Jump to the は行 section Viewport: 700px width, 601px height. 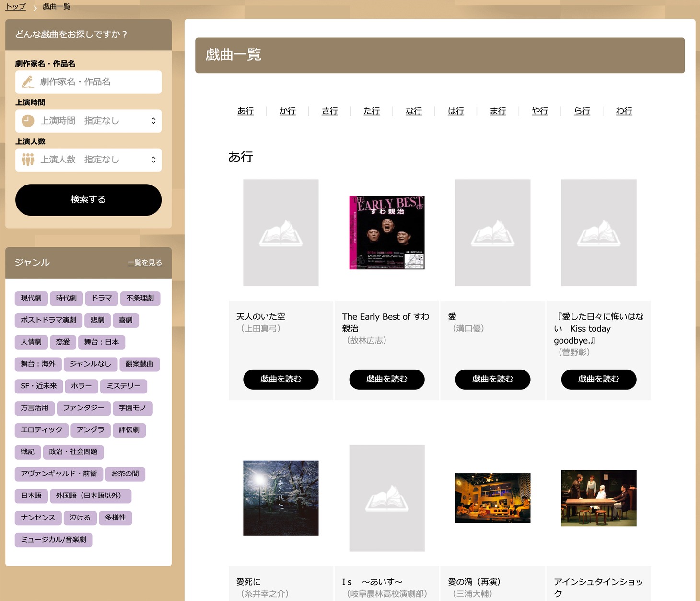pos(456,111)
